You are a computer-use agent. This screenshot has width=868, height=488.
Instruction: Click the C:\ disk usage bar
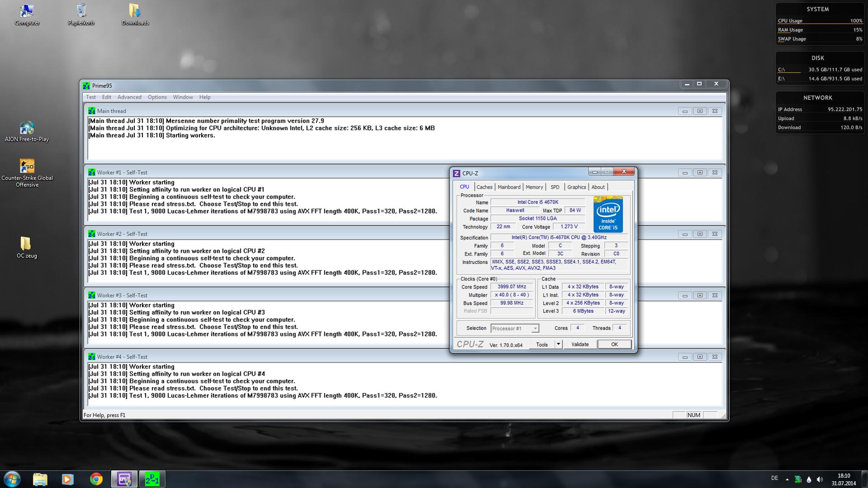coord(820,72)
